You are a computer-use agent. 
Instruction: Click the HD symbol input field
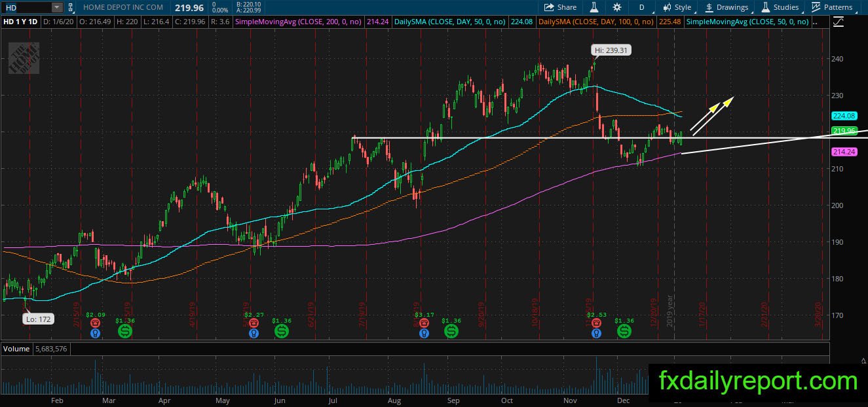click(x=26, y=7)
